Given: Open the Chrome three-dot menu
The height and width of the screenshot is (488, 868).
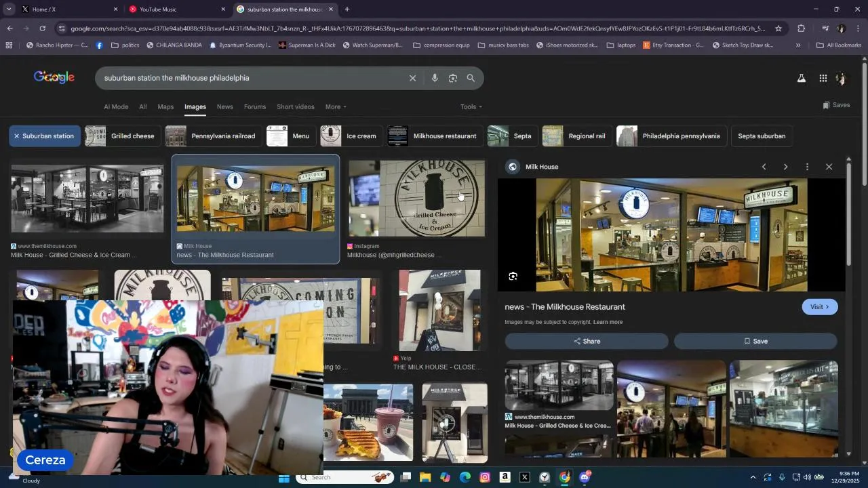Looking at the screenshot, I should [859, 28].
